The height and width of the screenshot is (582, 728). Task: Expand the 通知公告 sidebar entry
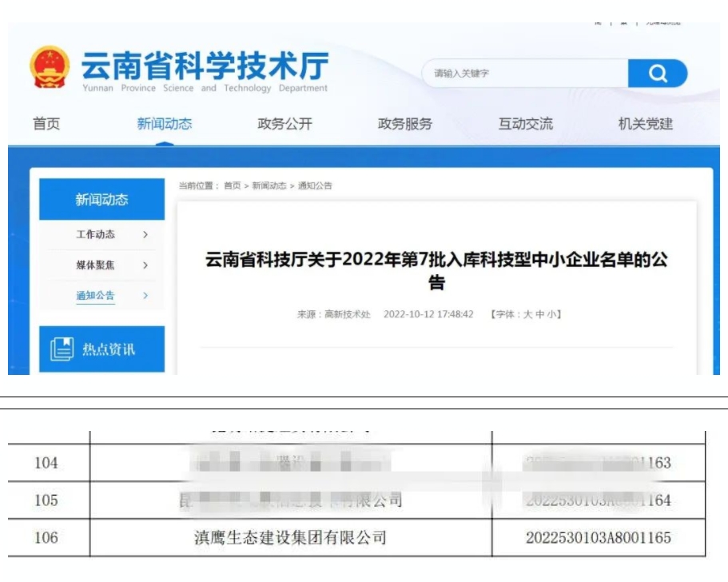pyautogui.click(x=96, y=294)
